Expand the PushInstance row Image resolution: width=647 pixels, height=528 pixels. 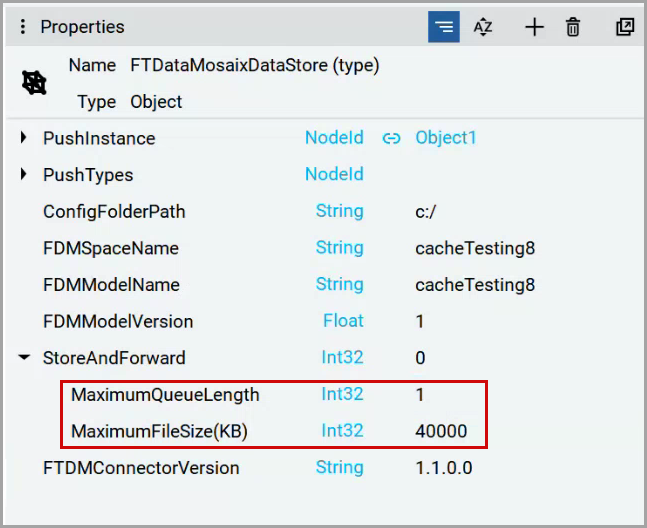click(24, 138)
